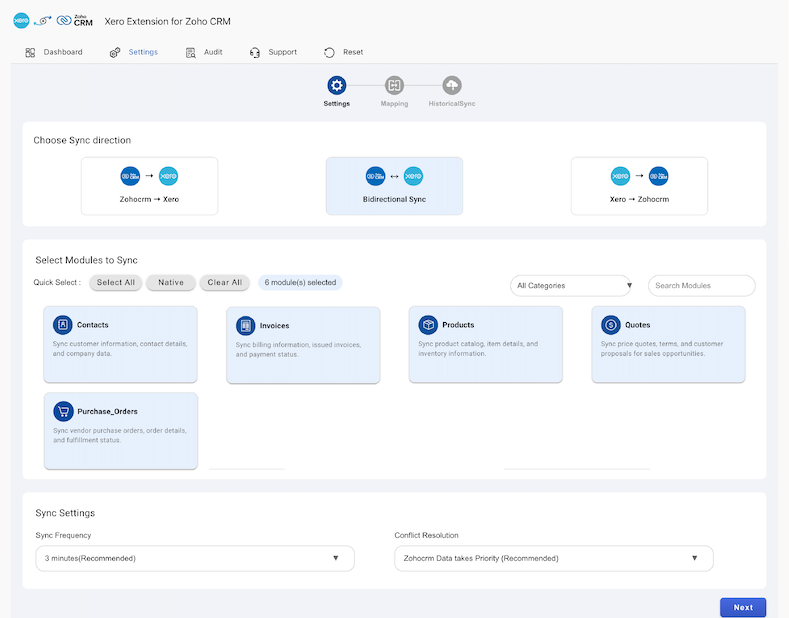The image size is (789, 618).
Task: Click the Xero logo in the header
Action: 21,21
